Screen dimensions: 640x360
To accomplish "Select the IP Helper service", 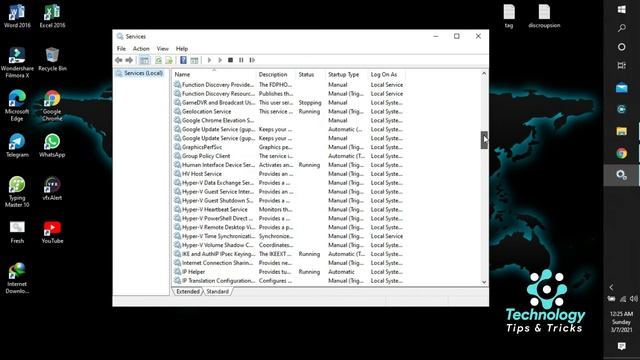I will pyautogui.click(x=289, y=272).
